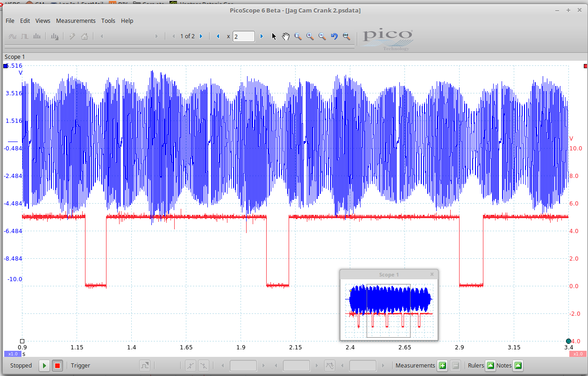Decrease the horizontal zoom factor arrow
This screenshot has height=376, width=588.
pos(218,36)
